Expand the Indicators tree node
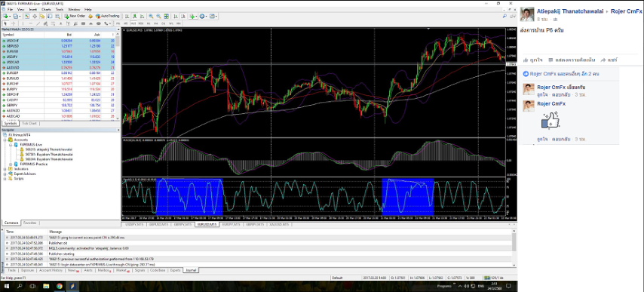The height and width of the screenshot is (292, 644). click(x=5, y=169)
